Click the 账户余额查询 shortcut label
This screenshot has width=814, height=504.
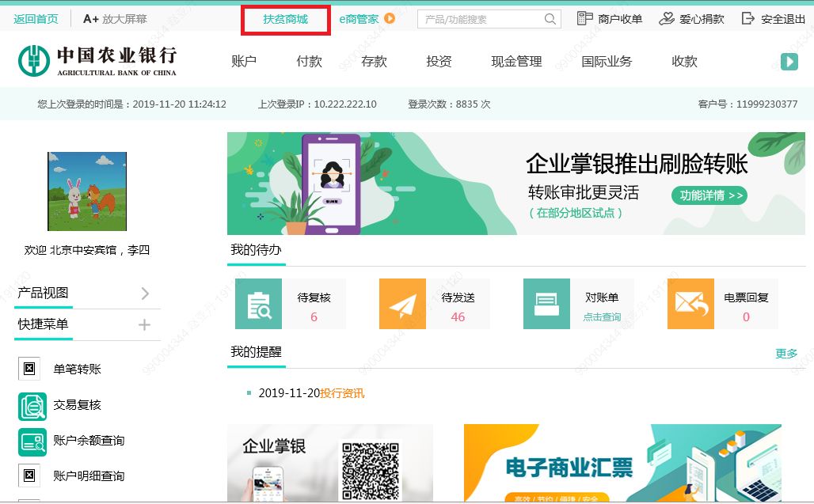[x=89, y=441]
